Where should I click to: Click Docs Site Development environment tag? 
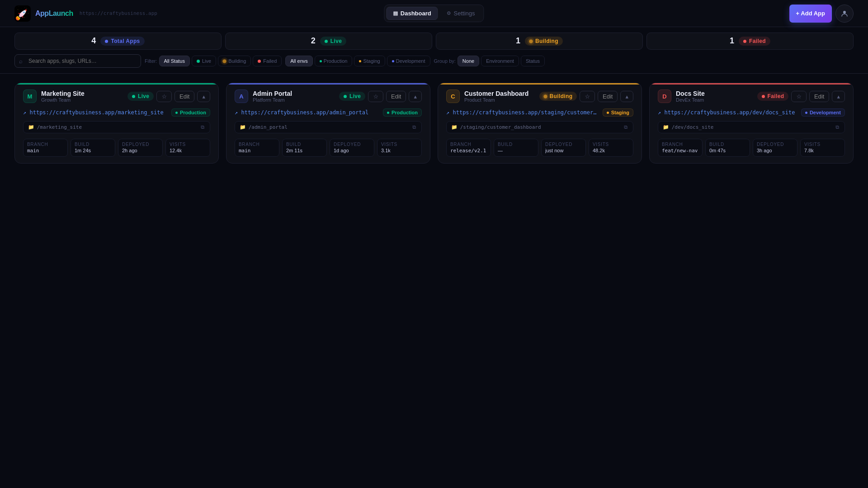pyautogui.click(x=823, y=113)
